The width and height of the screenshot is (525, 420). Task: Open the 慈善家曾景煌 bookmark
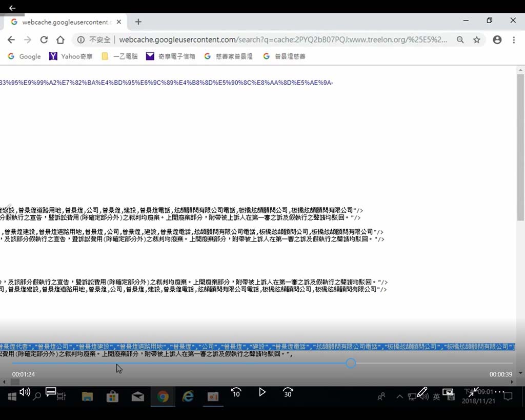[x=230, y=56]
